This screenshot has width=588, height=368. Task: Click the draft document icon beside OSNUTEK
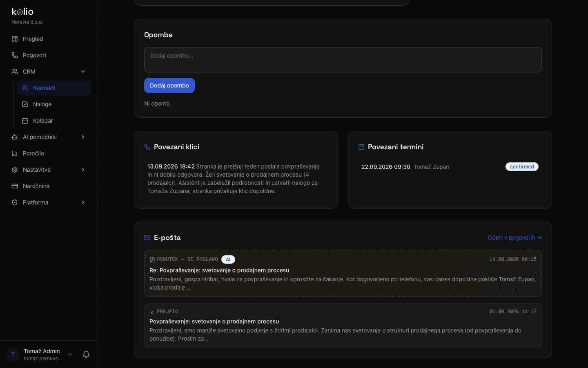pyautogui.click(x=152, y=260)
